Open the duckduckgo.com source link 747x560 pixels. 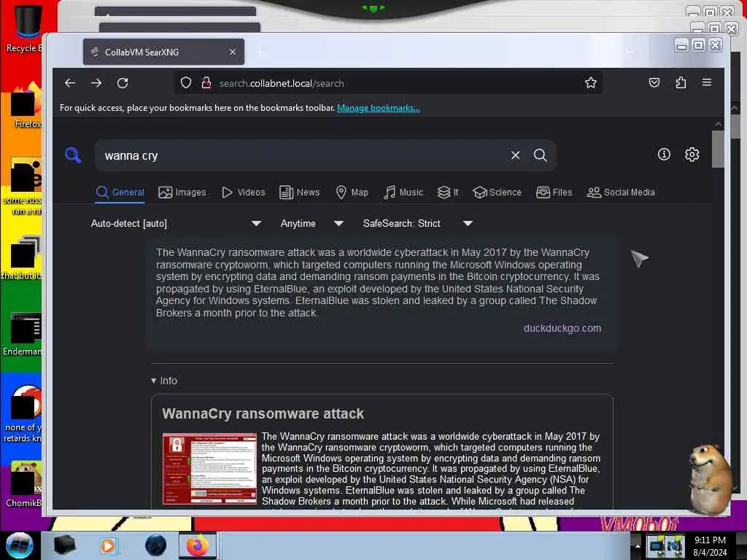(562, 328)
